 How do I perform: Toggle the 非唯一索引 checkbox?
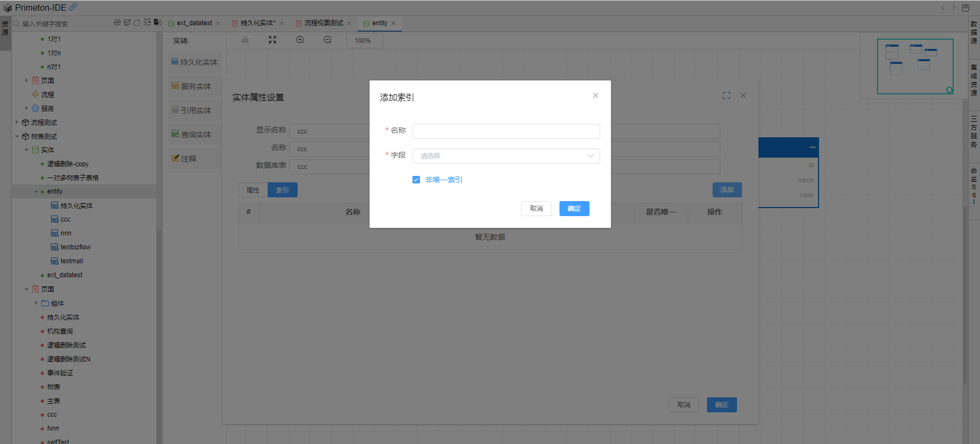click(416, 180)
